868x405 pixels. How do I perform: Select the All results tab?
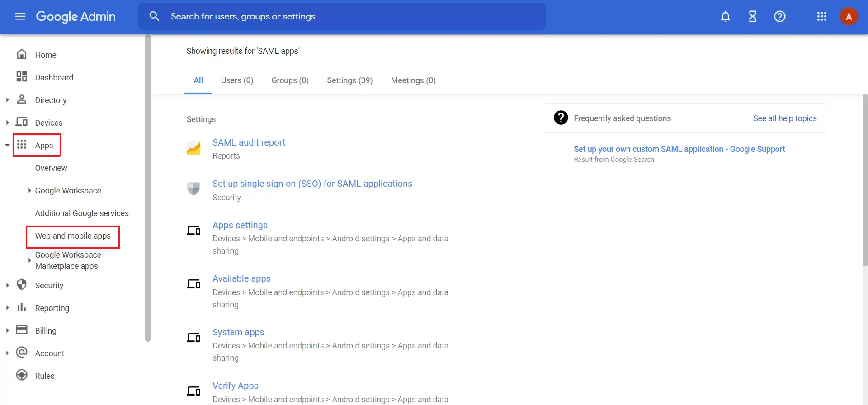click(x=198, y=80)
